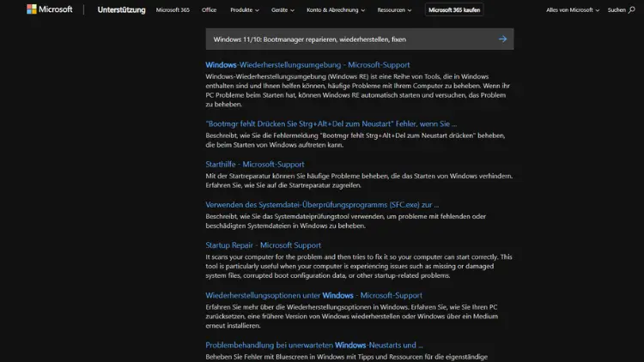This screenshot has width=644, height=362.
Task: Expand the Geräte dropdown
Action: pos(283,9)
